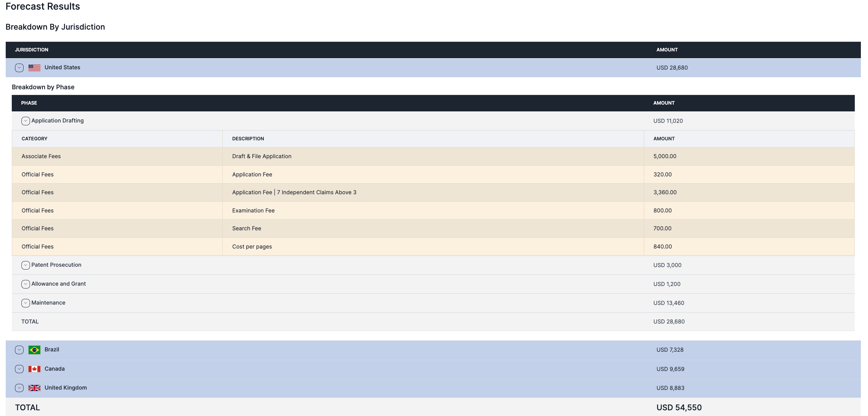Click the Allowance and Grant label
Image resolution: width=868 pixels, height=416 pixels.
pos(59,284)
